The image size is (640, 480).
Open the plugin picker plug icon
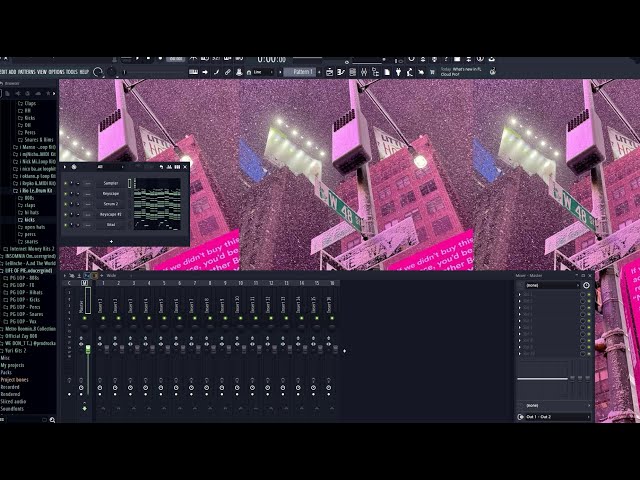(x=398, y=72)
